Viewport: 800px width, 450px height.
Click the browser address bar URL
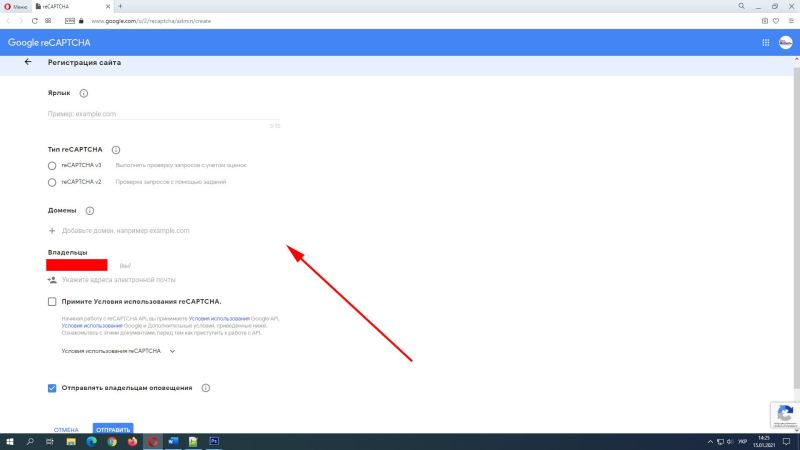point(151,21)
